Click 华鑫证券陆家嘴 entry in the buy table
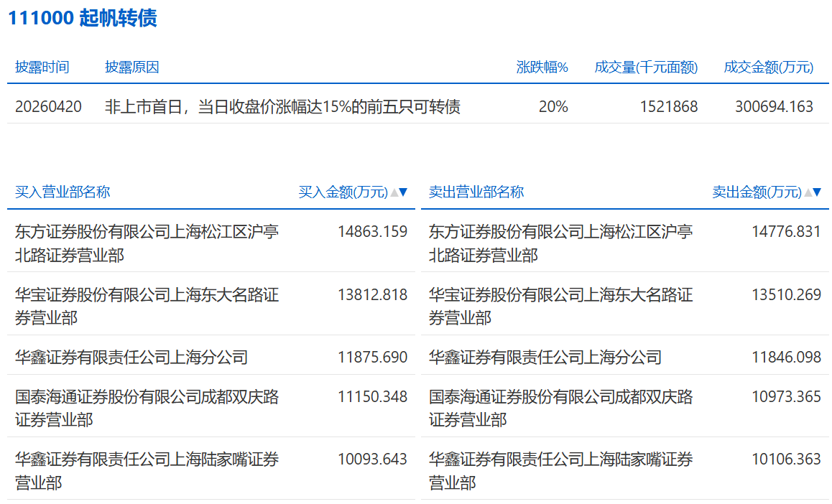The height and width of the screenshot is (504, 832). click(147, 470)
